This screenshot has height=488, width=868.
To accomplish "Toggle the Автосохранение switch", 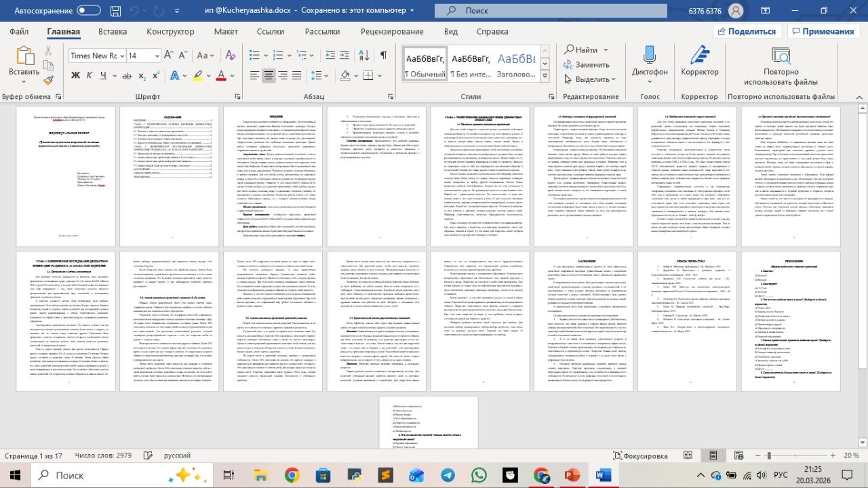I will click(89, 11).
